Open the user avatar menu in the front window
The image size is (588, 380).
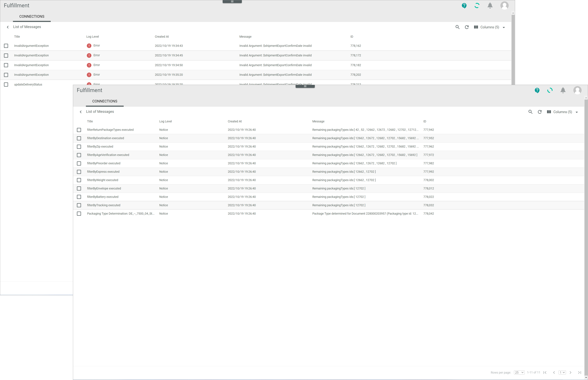(577, 90)
